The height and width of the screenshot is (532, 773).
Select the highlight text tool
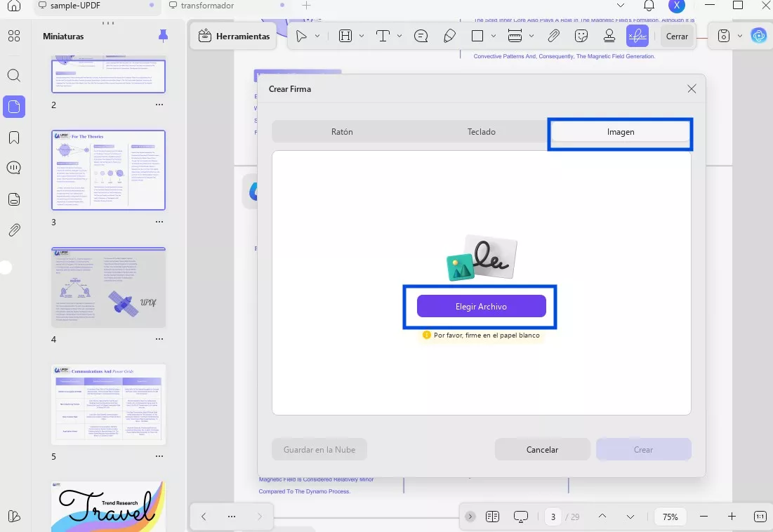tap(345, 36)
